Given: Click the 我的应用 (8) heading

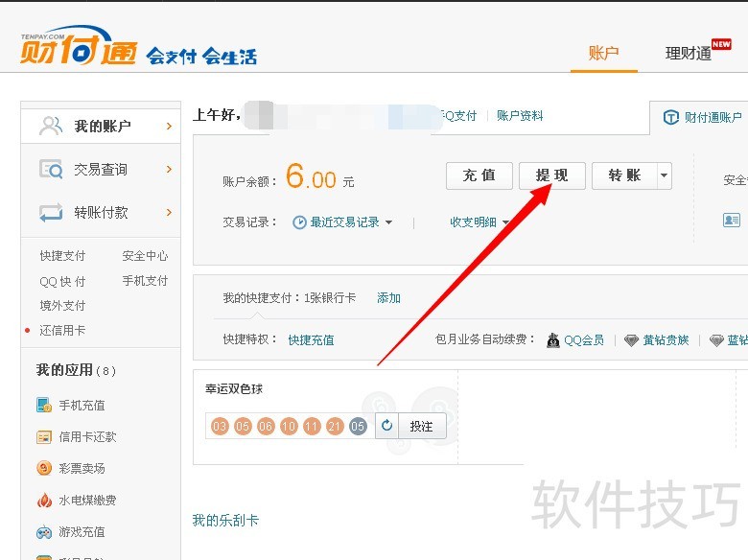Looking at the screenshot, I should click(x=76, y=370).
